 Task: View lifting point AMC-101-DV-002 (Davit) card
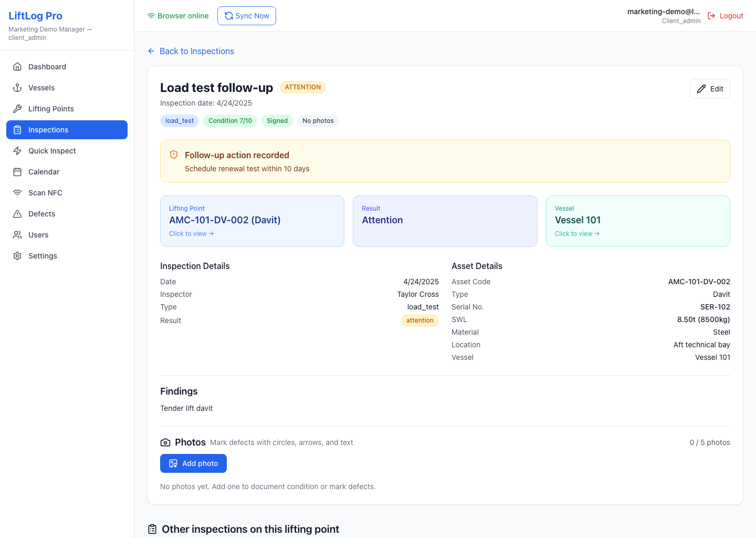click(x=252, y=221)
